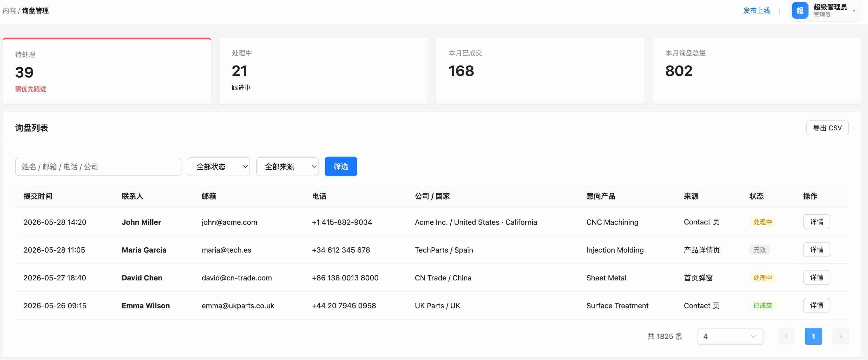Open 详情 for Maria Garcia

[817, 250]
